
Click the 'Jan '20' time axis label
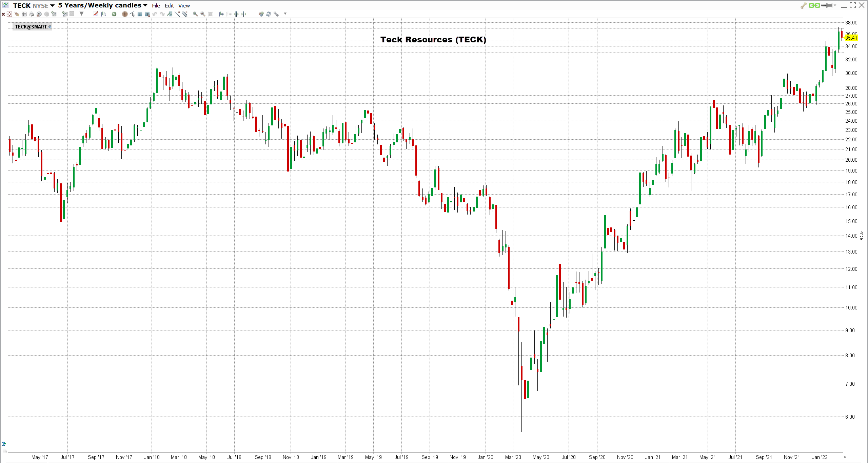(x=485, y=457)
